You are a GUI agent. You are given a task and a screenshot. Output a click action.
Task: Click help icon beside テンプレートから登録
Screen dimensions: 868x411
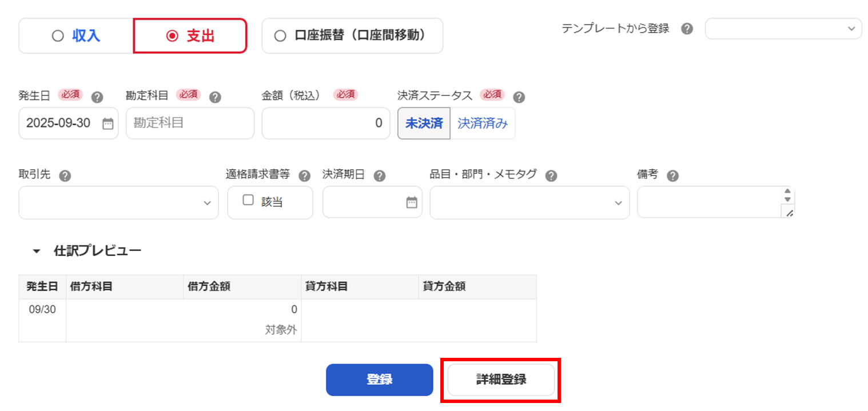click(687, 29)
